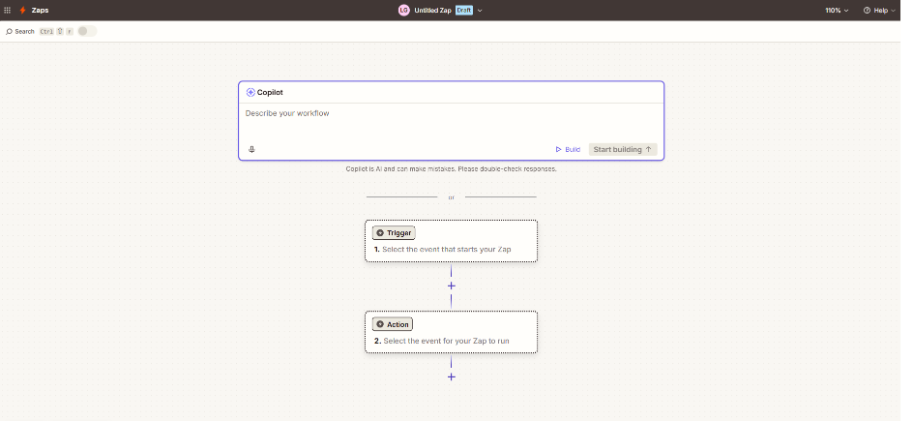Viewport: 901px width, 421px height.
Task: Click the microphone voice input icon
Action: [x=252, y=149]
